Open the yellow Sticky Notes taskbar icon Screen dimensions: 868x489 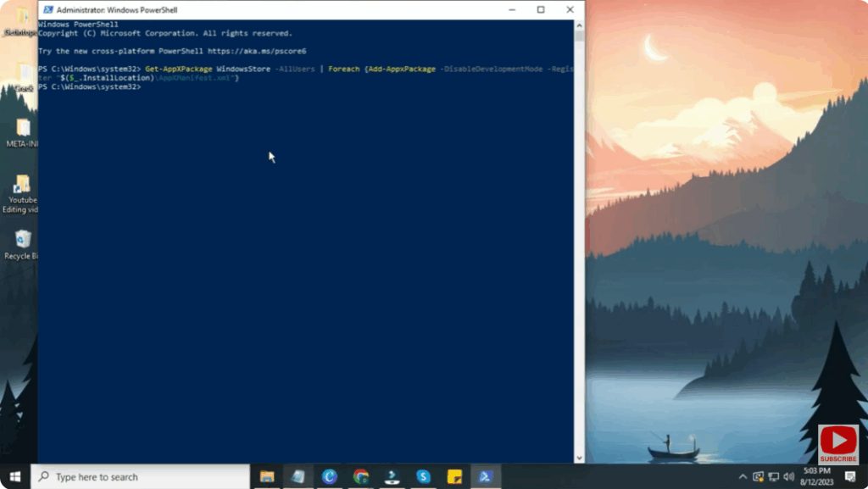coord(454,476)
